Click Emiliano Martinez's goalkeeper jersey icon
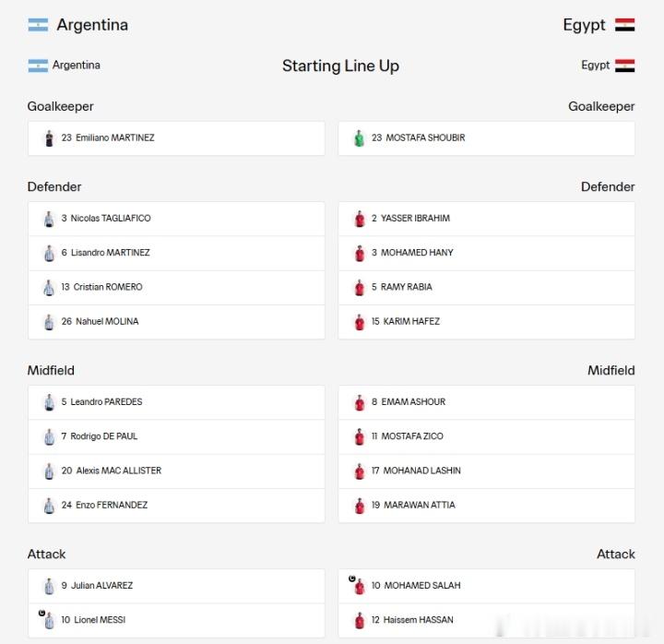Screen dimensions: 664x644 click(49, 138)
